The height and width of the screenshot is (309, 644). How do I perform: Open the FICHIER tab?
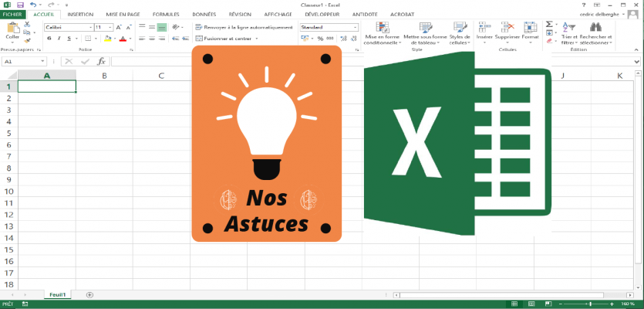(x=14, y=15)
